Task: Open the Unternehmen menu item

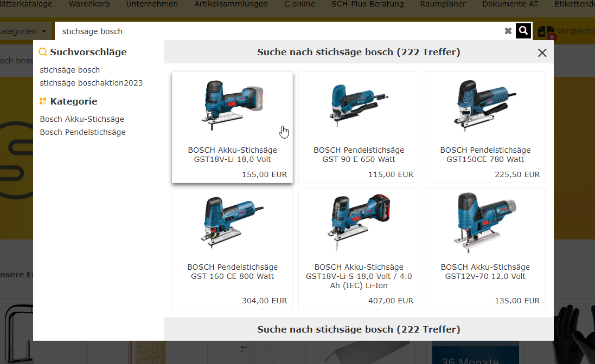Action: pos(152,4)
